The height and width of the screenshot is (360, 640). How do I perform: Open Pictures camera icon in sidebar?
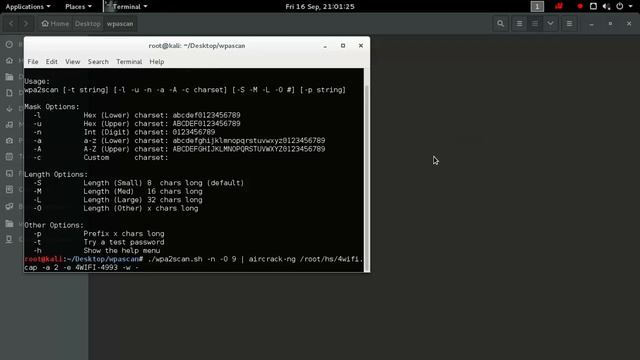point(9,140)
